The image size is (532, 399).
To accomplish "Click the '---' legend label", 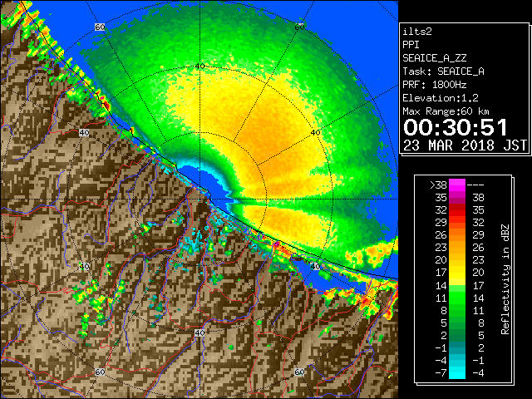I will (x=475, y=185).
